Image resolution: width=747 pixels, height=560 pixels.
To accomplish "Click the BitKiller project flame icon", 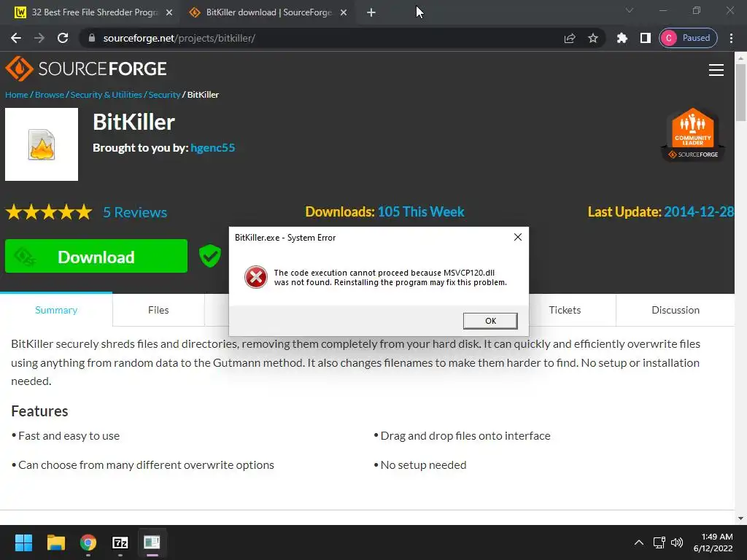I will point(42,144).
